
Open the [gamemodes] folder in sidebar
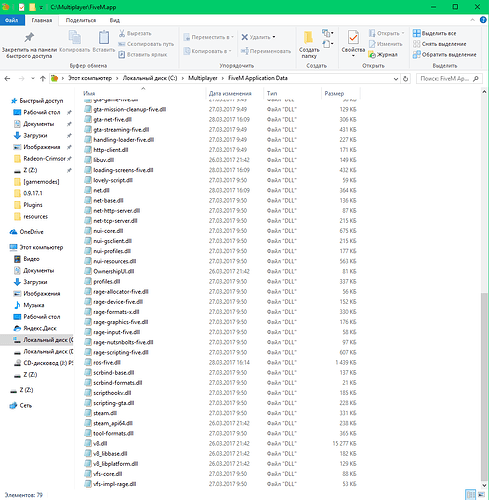point(41,182)
